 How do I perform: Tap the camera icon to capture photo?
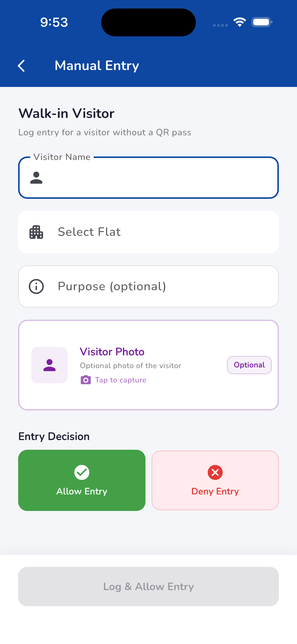(86, 380)
